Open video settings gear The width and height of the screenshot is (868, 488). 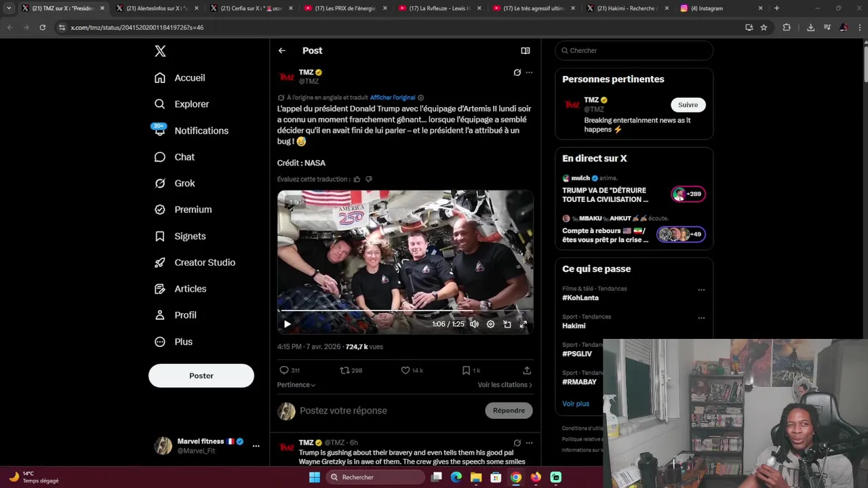click(490, 325)
